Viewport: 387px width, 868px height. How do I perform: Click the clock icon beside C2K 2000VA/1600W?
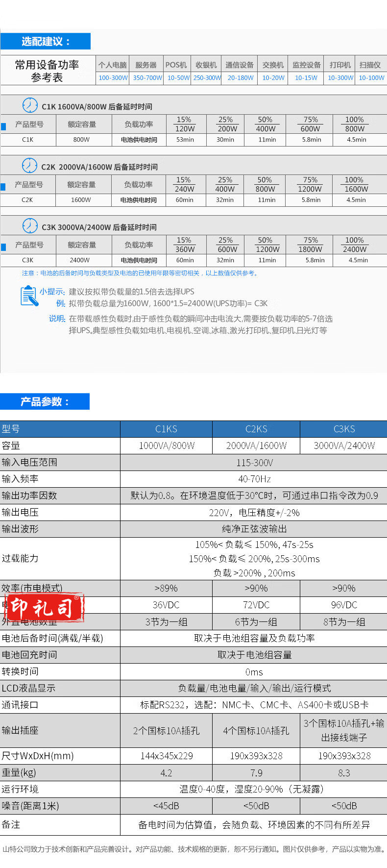(30, 166)
